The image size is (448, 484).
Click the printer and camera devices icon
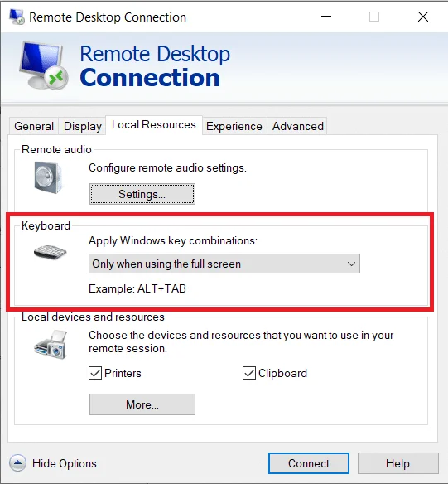pyautogui.click(x=51, y=345)
